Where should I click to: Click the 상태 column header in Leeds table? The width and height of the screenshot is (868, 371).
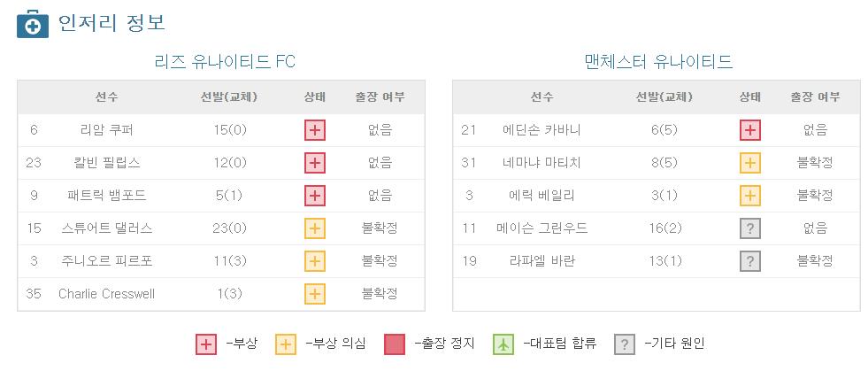(315, 97)
